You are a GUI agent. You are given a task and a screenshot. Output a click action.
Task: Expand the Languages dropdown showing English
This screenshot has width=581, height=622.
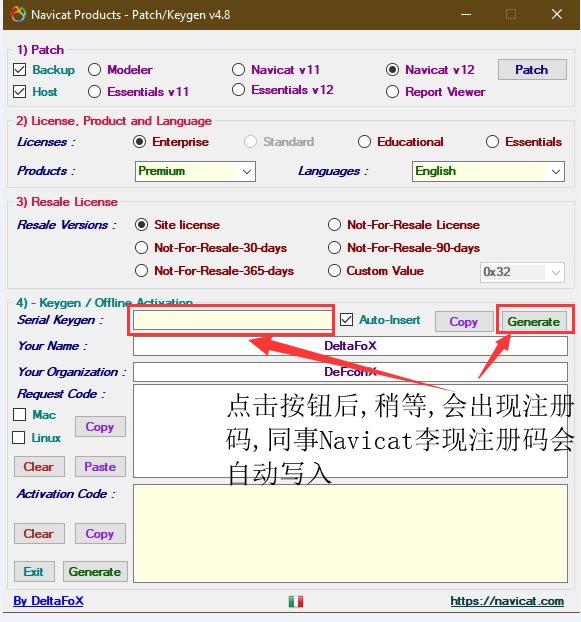(x=488, y=171)
